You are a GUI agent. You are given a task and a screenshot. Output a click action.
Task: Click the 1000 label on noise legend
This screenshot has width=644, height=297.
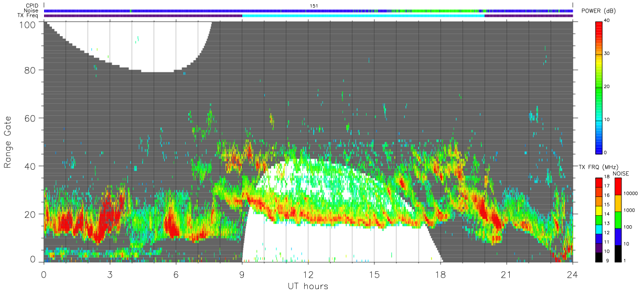(630, 211)
